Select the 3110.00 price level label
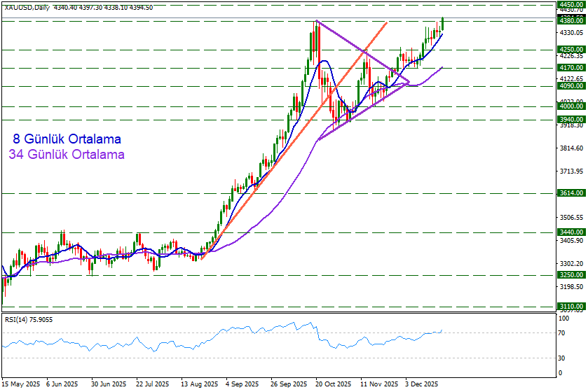This screenshot has width=588, height=392. tap(571, 307)
